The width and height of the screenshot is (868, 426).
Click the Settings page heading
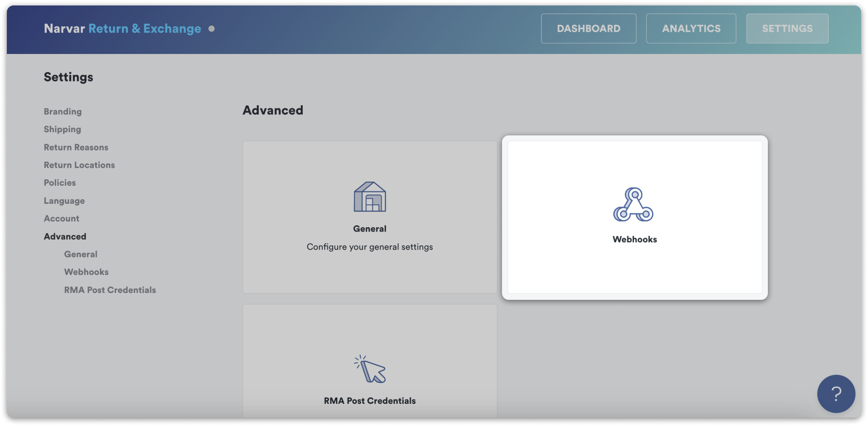click(68, 77)
